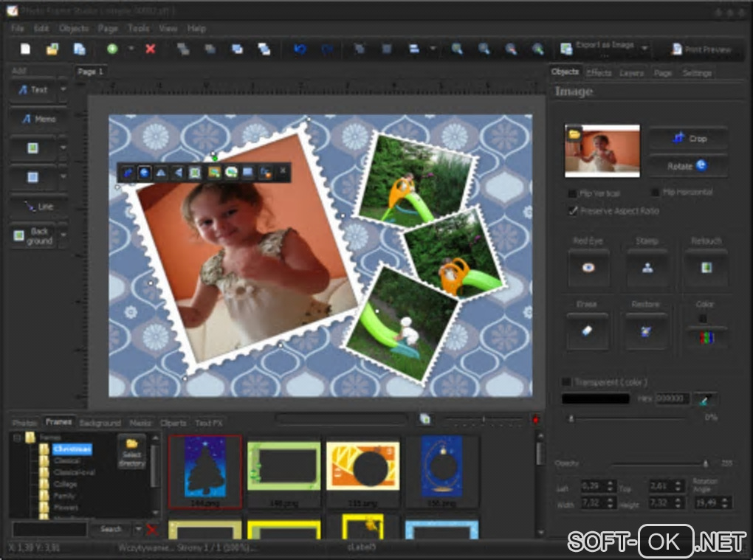Viewport: 753px width, 560px height.
Task: Click the red pin icon above thumbnails
Action: pos(535,419)
